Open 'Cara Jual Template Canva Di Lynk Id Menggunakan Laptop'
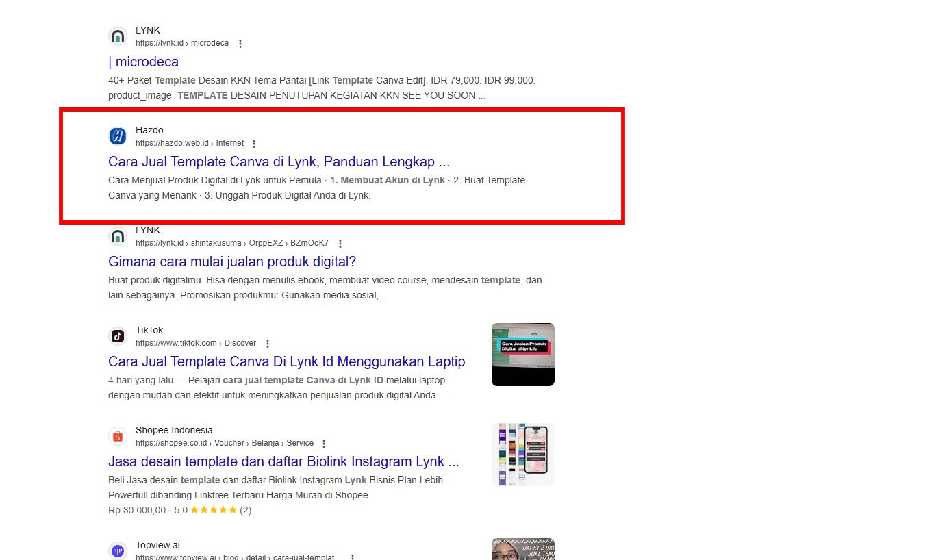Screen dimensions: 949x560 coord(287,361)
